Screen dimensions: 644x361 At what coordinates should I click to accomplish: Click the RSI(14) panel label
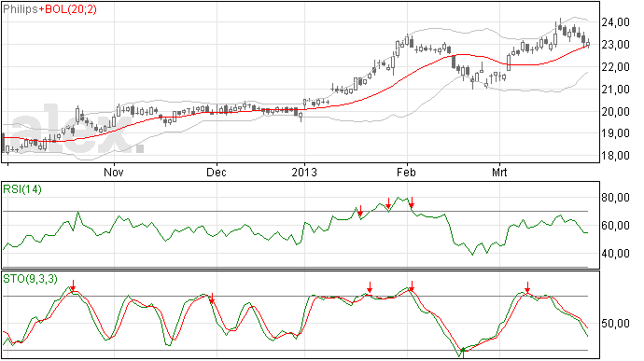tap(22, 189)
